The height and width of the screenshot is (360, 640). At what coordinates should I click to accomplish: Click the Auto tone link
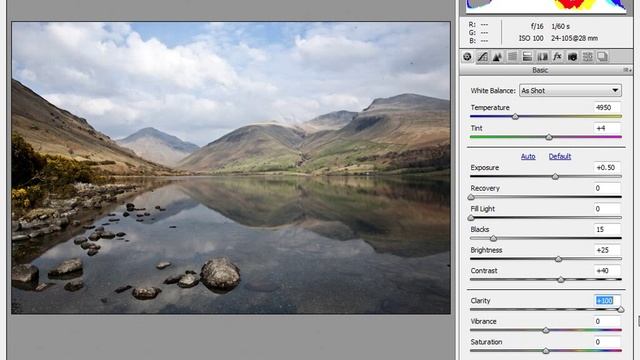click(528, 156)
